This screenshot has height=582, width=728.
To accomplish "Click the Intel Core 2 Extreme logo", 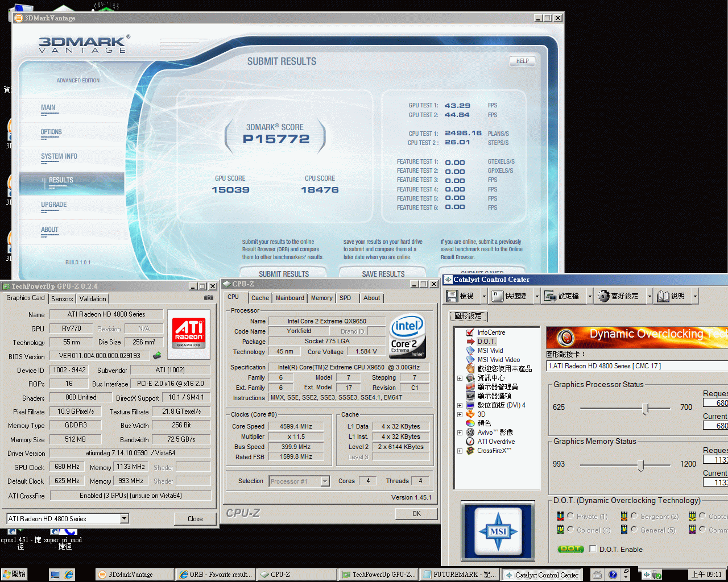I will click(407, 336).
